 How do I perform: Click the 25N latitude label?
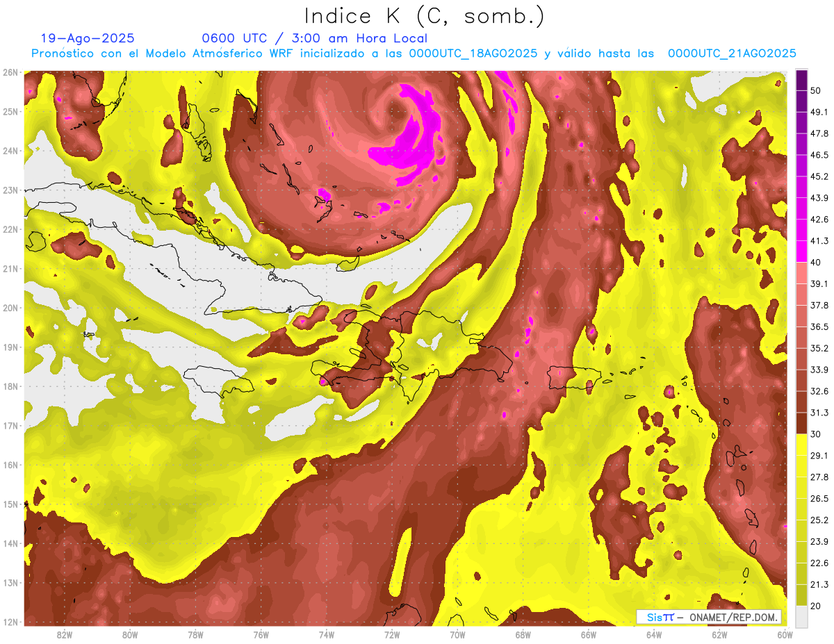(x=11, y=111)
